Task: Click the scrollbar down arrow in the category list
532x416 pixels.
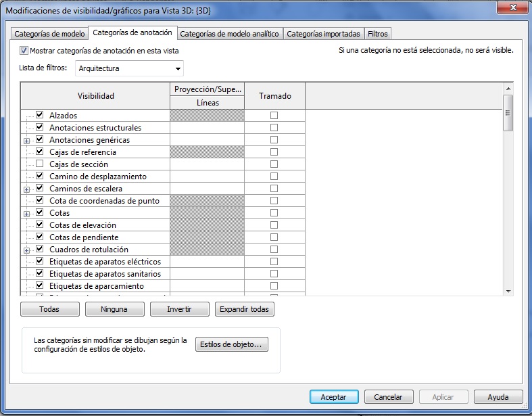Action: pos(508,290)
